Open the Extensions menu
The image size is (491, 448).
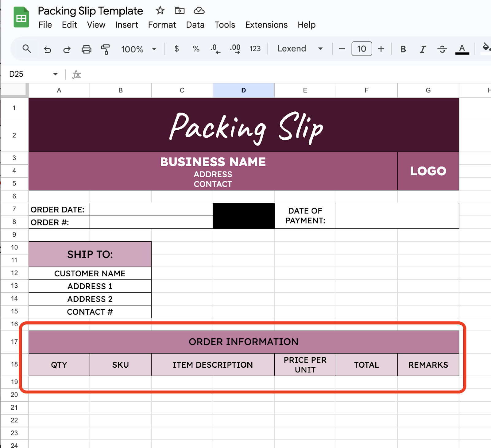click(266, 25)
